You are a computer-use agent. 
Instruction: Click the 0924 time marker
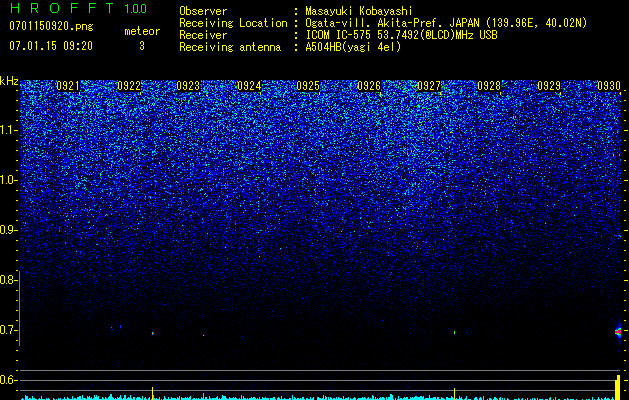pos(249,86)
